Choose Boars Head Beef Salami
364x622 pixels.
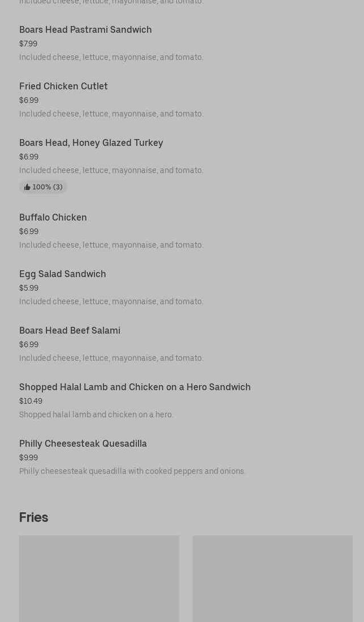70,330
